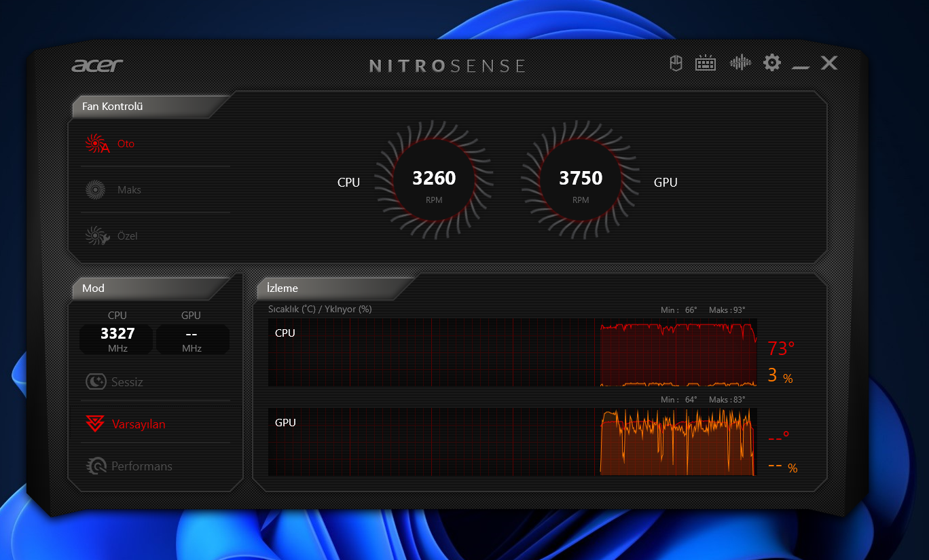Click the GPU label beside the right fan
The image size is (929, 560).
(666, 183)
